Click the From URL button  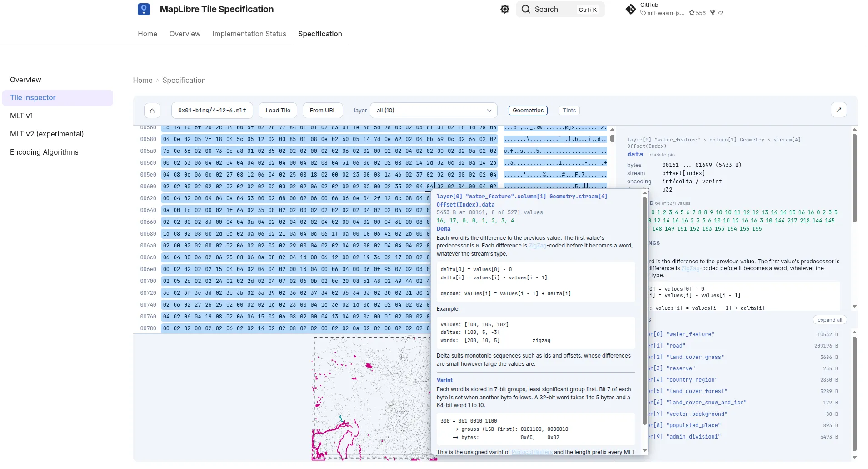coord(323,111)
